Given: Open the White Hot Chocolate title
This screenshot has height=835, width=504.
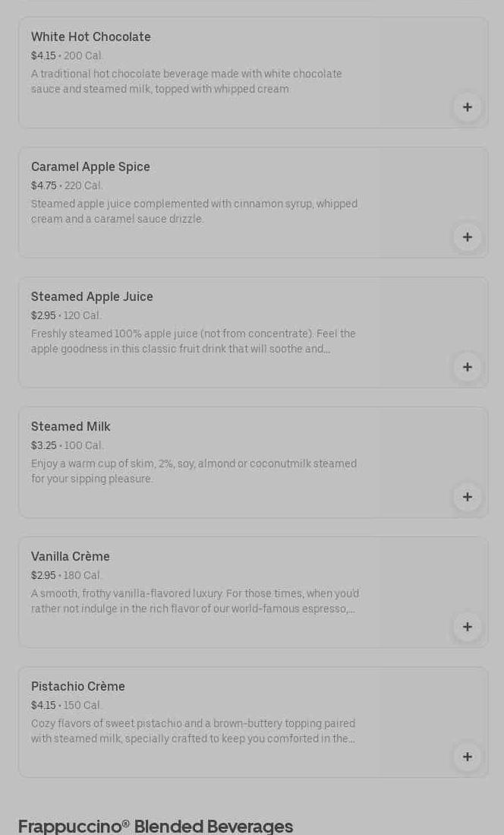Looking at the screenshot, I should tap(91, 37).
